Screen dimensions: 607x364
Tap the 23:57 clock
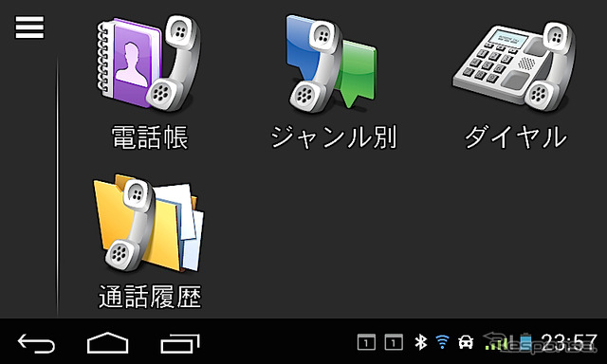click(x=569, y=342)
